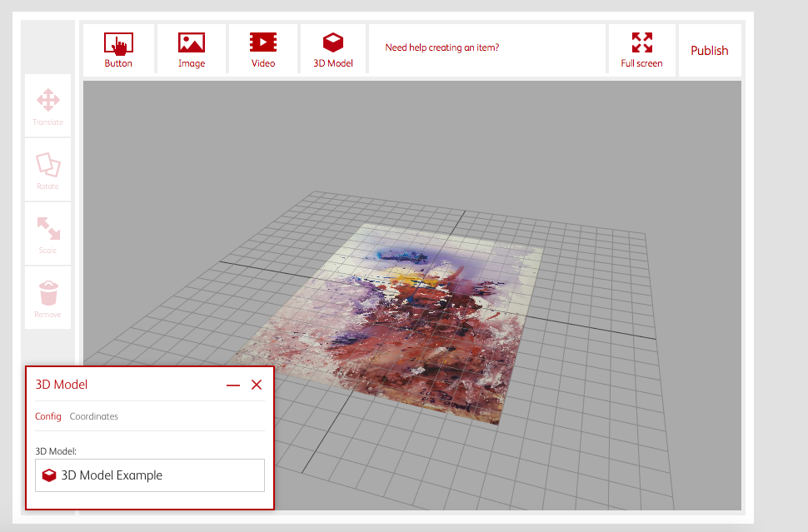The image size is (808, 532).
Task: Minimize the 3D Model panel
Action: pyautogui.click(x=233, y=385)
